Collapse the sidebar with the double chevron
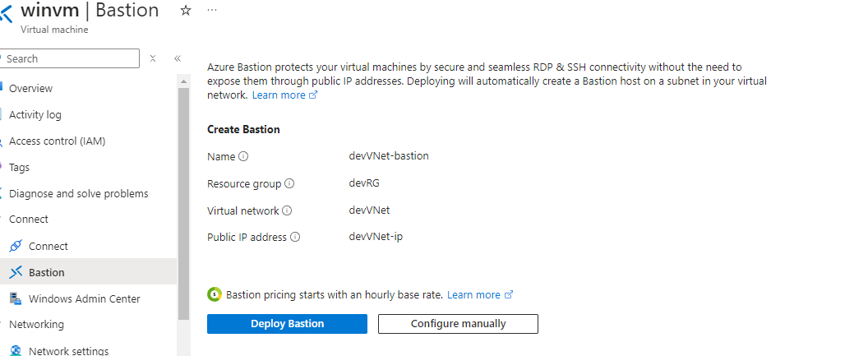868x356 pixels. pos(178,58)
